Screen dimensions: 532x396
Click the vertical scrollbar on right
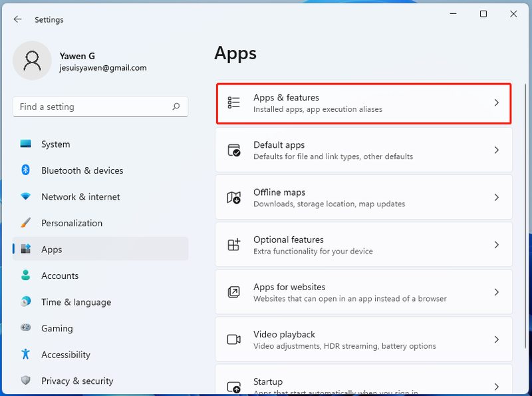(526, 218)
